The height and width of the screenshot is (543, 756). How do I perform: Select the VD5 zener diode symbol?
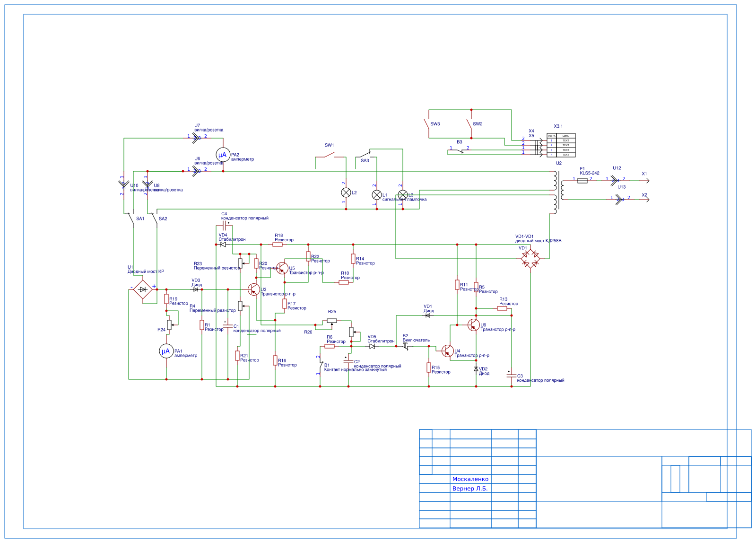tap(372, 346)
